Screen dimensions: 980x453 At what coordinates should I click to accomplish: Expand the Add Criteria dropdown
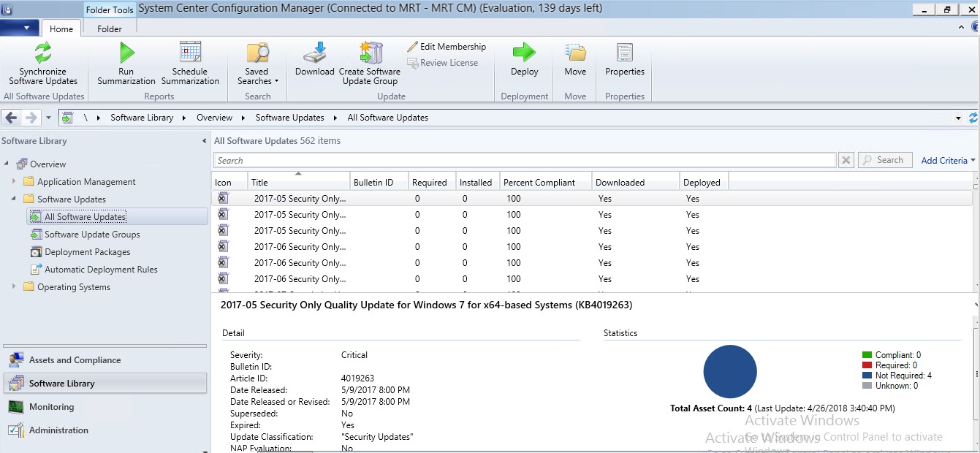coord(948,161)
